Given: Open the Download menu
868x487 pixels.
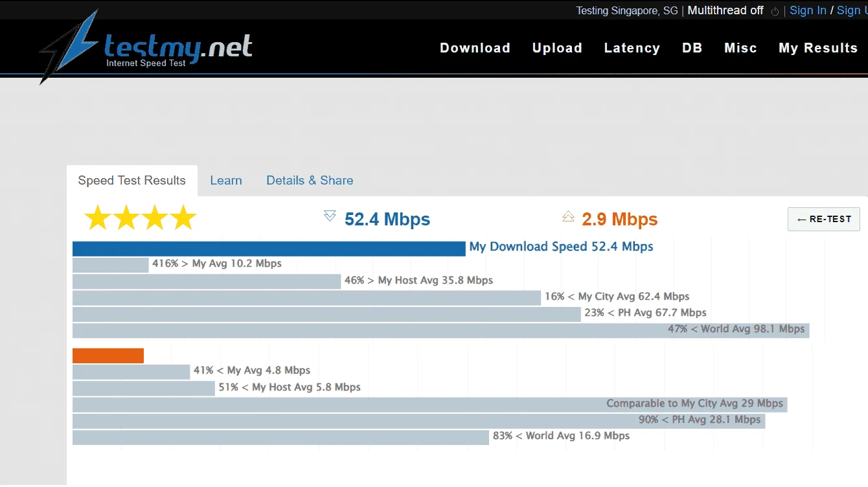Looking at the screenshot, I should pos(475,48).
